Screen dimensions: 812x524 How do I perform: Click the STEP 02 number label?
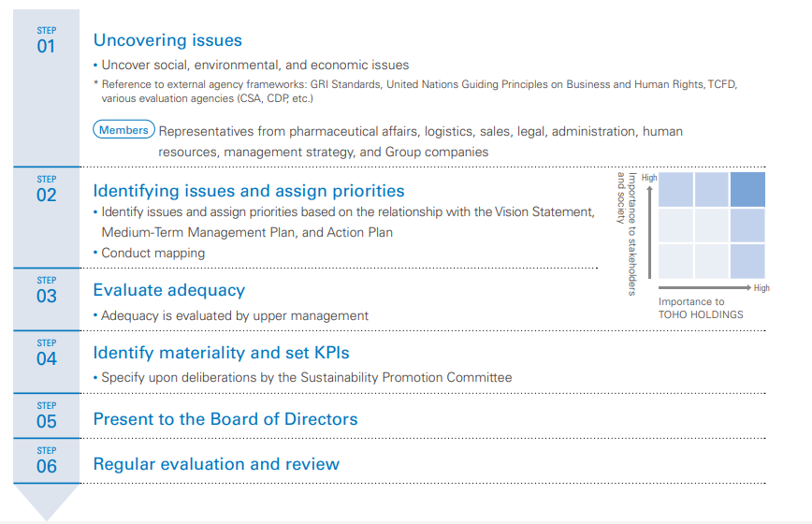pyautogui.click(x=46, y=195)
